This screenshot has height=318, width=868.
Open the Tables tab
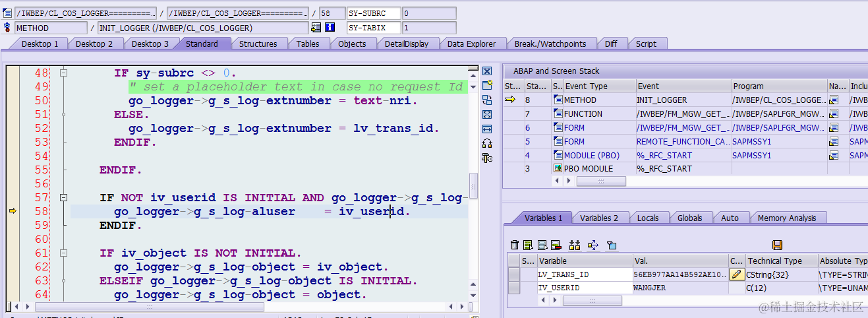(308, 44)
